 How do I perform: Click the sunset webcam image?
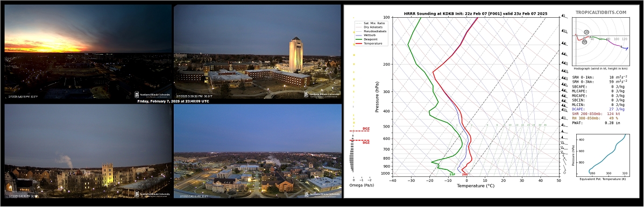pyautogui.click(x=88, y=52)
